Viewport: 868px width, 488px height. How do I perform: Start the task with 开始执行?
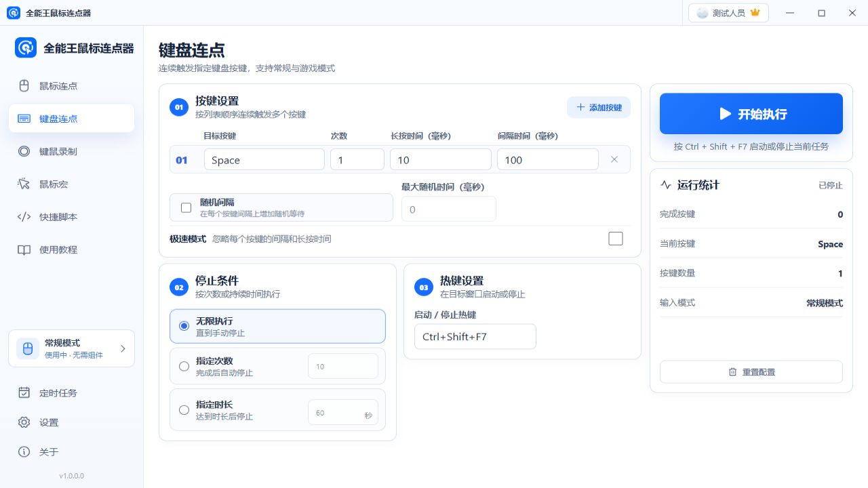click(751, 114)
